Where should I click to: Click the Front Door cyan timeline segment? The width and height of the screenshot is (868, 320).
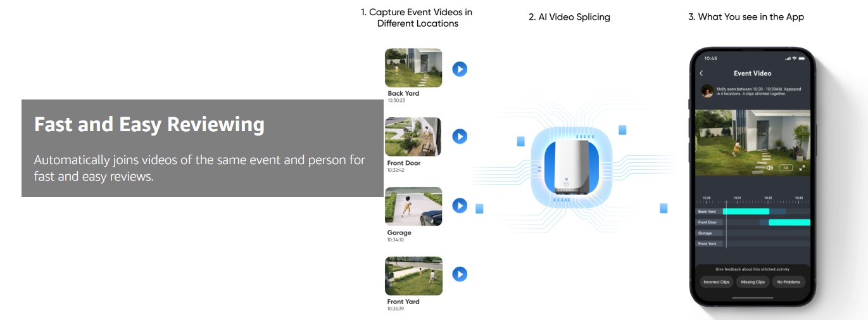(789, 222)
